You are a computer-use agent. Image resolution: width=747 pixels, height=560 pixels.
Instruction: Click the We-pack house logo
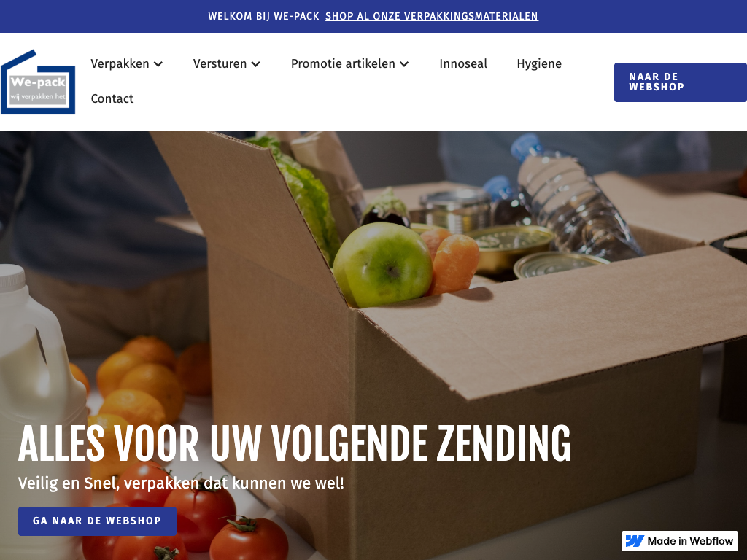(38, 82)
